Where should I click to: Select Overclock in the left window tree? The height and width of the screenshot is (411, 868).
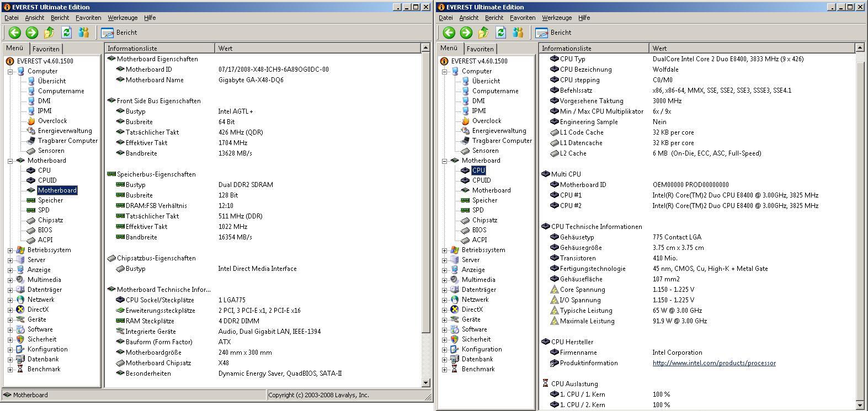[52, 121]
